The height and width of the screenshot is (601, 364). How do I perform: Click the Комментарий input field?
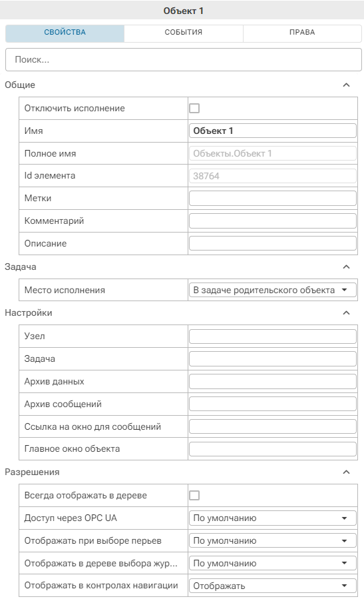click(x=273, y=221)
